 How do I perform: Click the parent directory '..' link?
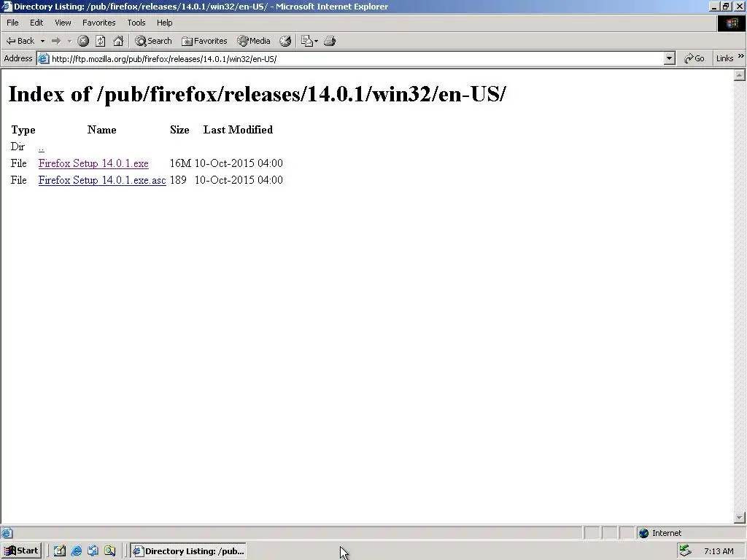(42, 147)
